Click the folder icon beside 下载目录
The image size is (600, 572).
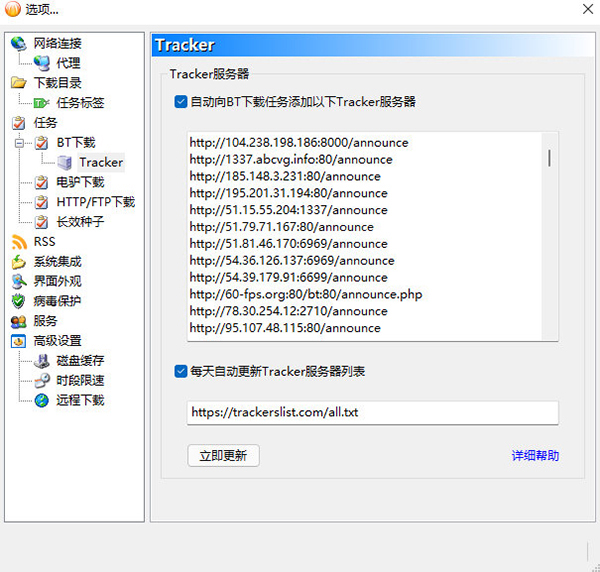click(x=19, y=83)
